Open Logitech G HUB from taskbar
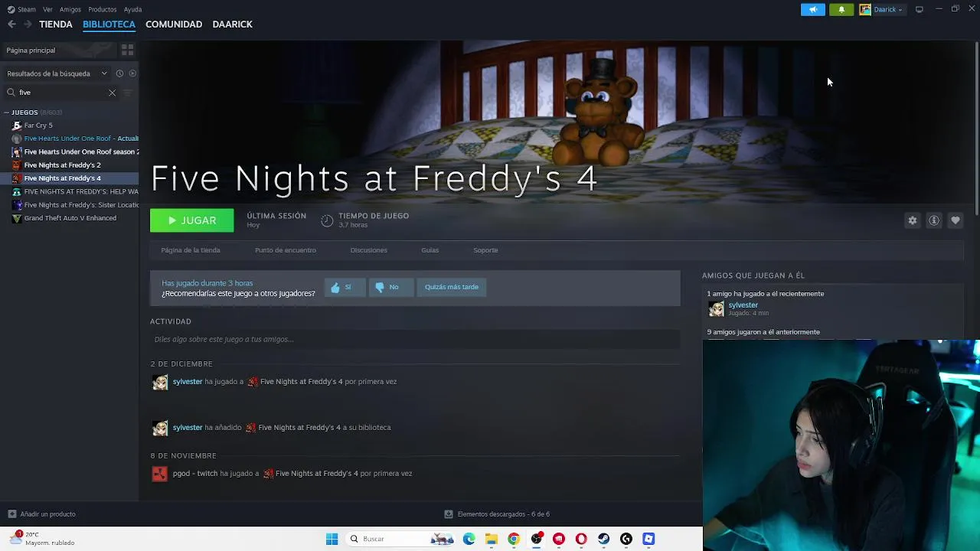Viewport: 980px width, 551px height. [x=626, y=539]
